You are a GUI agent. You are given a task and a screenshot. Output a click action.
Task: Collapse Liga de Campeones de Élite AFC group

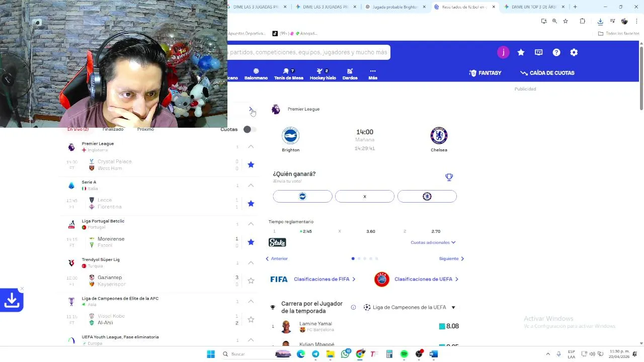(251, 302)
